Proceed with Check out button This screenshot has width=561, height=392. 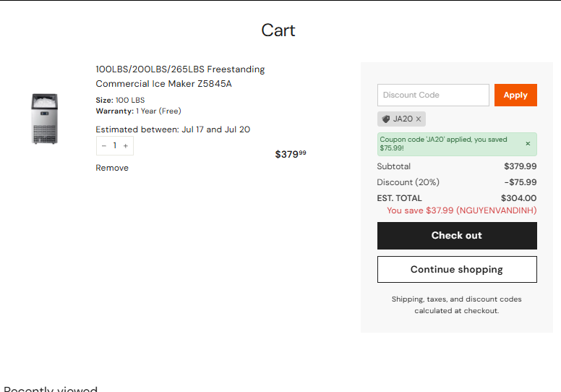(x=457, y=236)
